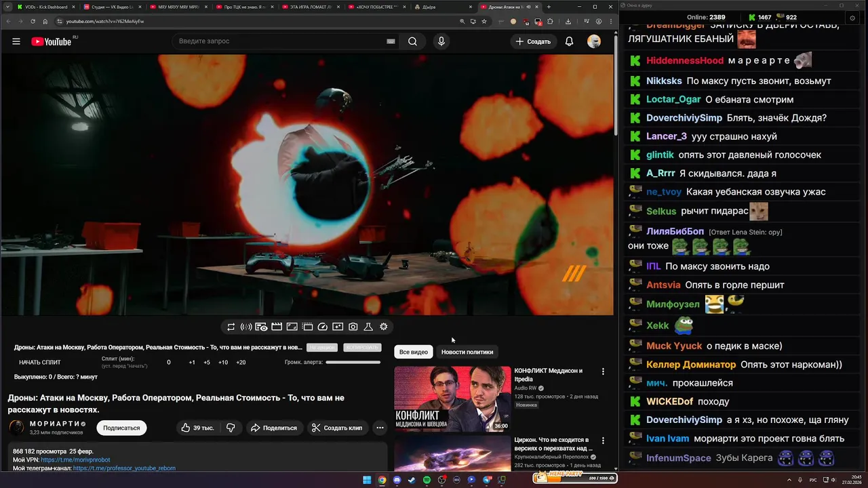This screenshot has width=868, height=488.
Task: Open options for КОНФЛИКТ Меддисон video
Action: [603, 371]
